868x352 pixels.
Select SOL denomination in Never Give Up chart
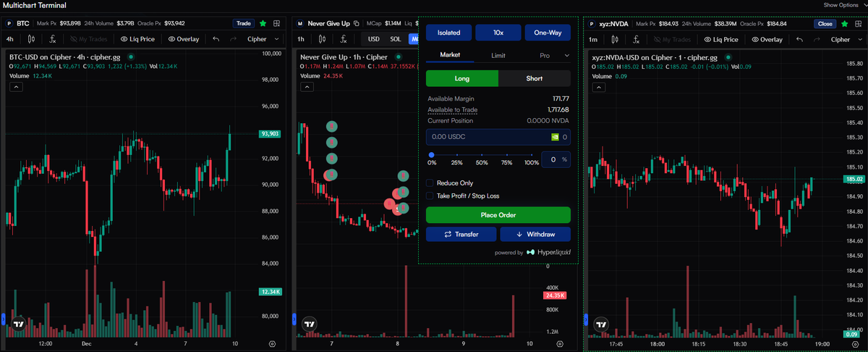coord(395,39)
